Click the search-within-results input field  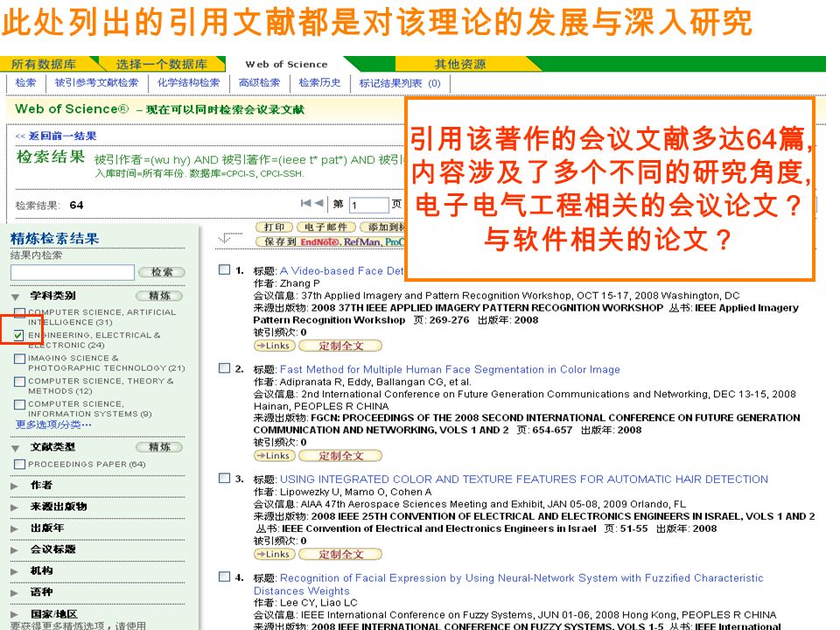coord(73,272)
